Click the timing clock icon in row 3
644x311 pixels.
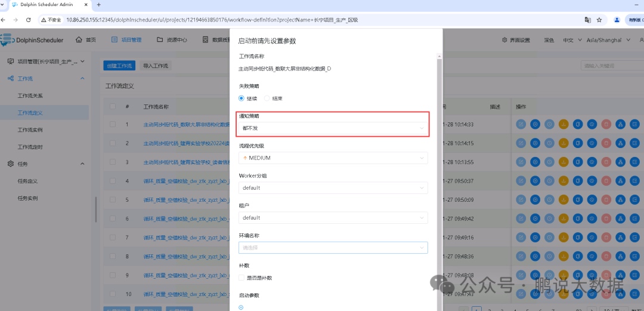pyautogui.click(x=549, y=162)
